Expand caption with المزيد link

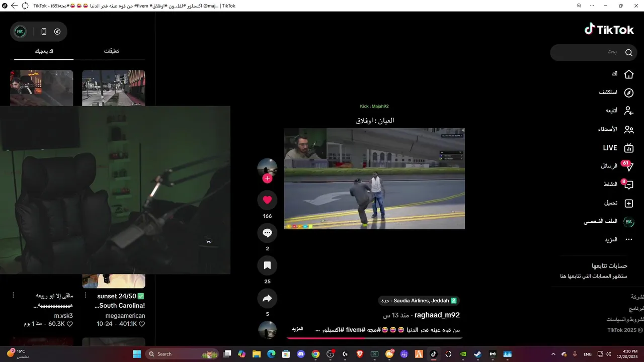297,329
